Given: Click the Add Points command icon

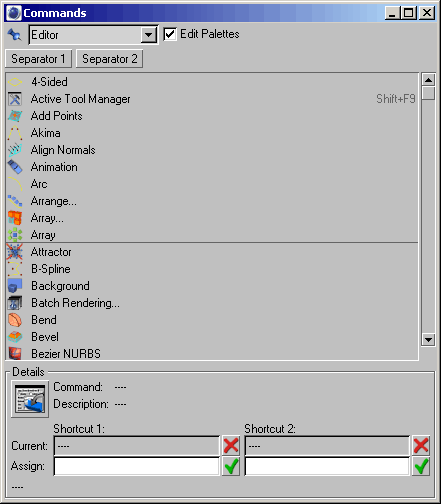Looking at the screenshot, I should click(15, 116).
